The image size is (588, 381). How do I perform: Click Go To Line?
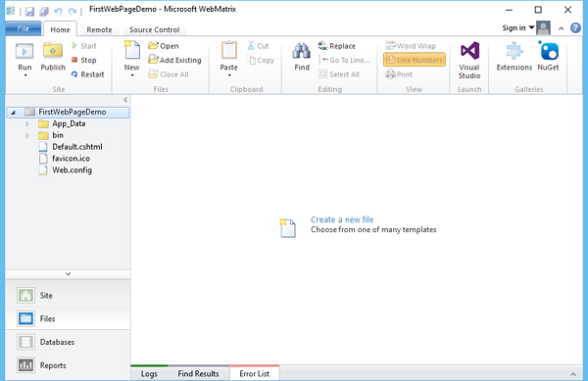344,60
